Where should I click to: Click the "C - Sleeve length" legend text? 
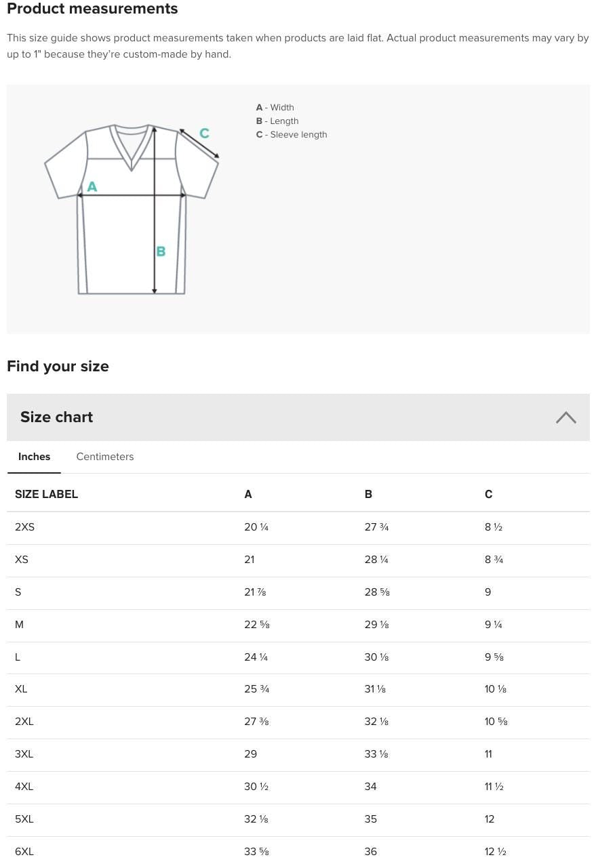292,135
